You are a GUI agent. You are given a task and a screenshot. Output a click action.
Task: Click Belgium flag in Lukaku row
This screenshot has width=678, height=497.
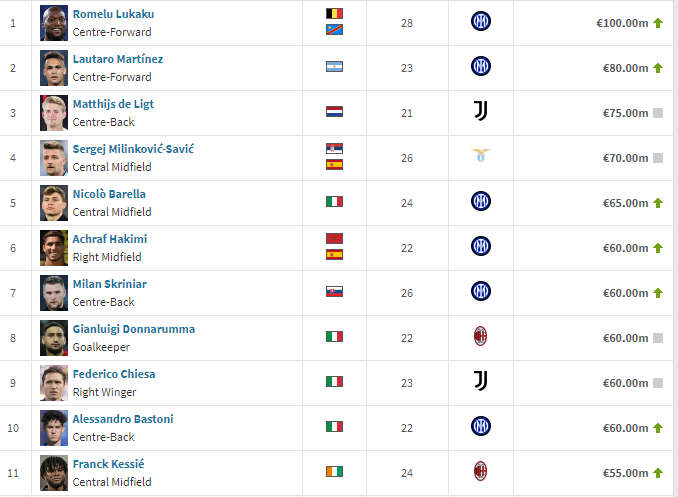tap(334, 14)
